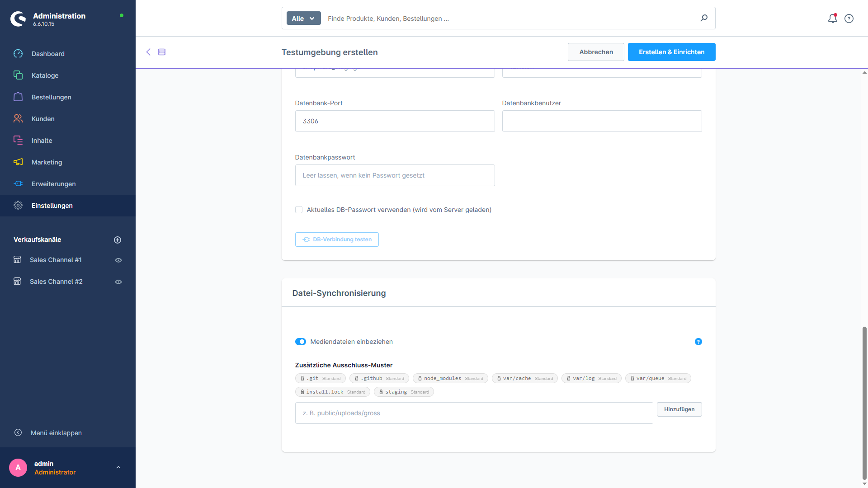Go back using the left arrow icon

[x=148, y=52]
